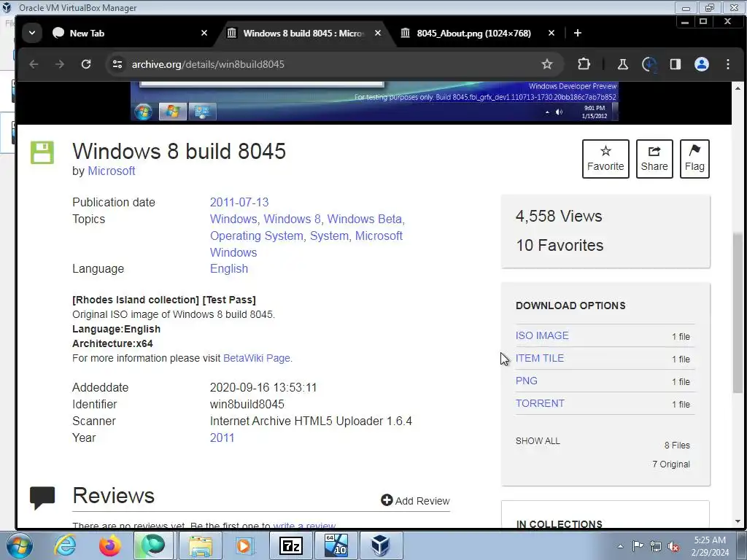Select the identifier text win8build8045
Image resolution: width=747 pixels, height=560 pixels.
pyautogui.click(x=247, y=404)
